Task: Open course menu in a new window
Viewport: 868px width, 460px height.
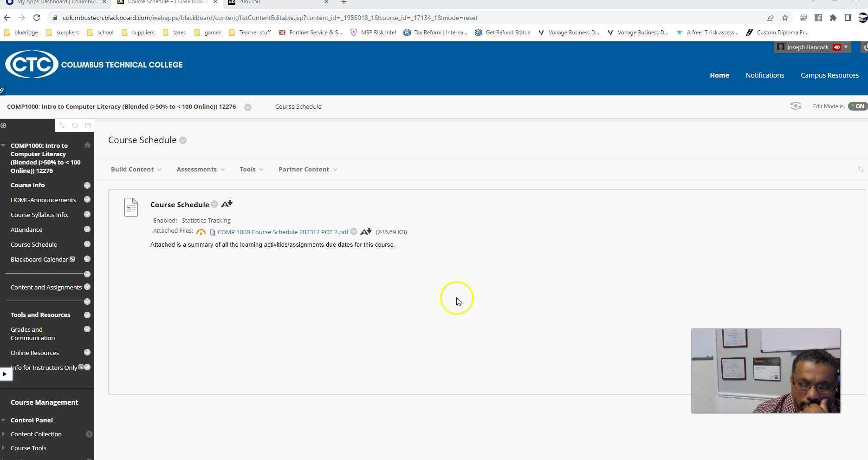Action: pyautogui.click(x=88, y=125)
